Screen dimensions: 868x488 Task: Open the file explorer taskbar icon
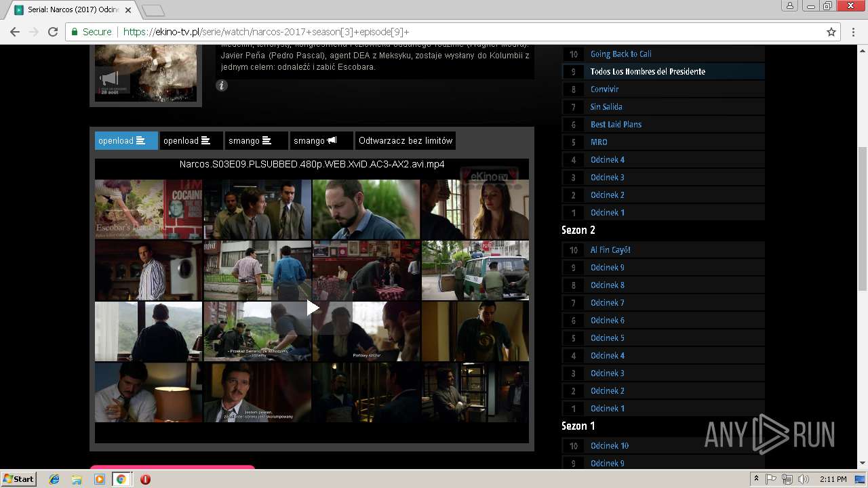[77, 479]
